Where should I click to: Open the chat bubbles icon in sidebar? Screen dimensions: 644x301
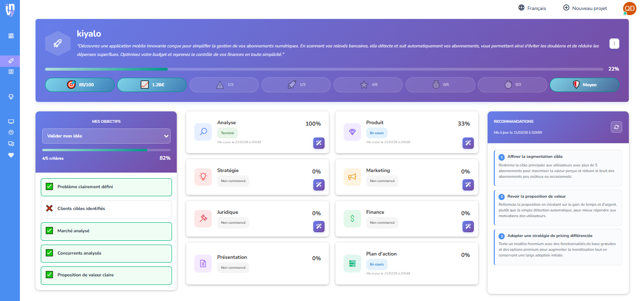(11, 144)
